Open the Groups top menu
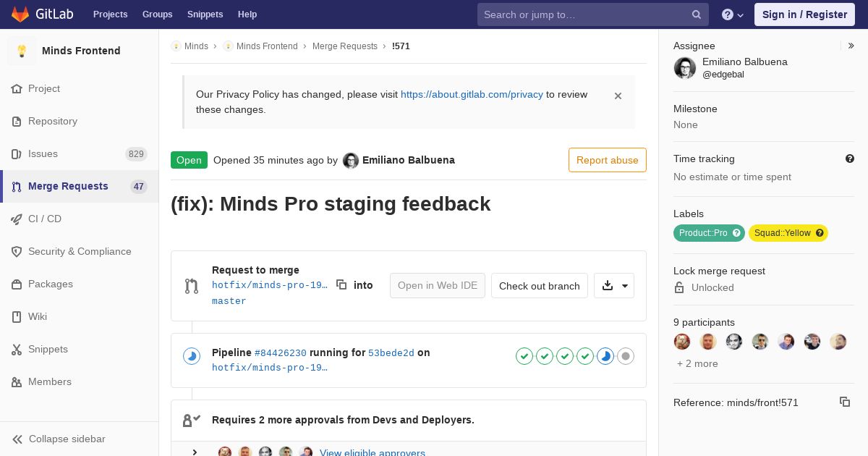This screenshot has height=456, width=868. [x=158, y=14]
